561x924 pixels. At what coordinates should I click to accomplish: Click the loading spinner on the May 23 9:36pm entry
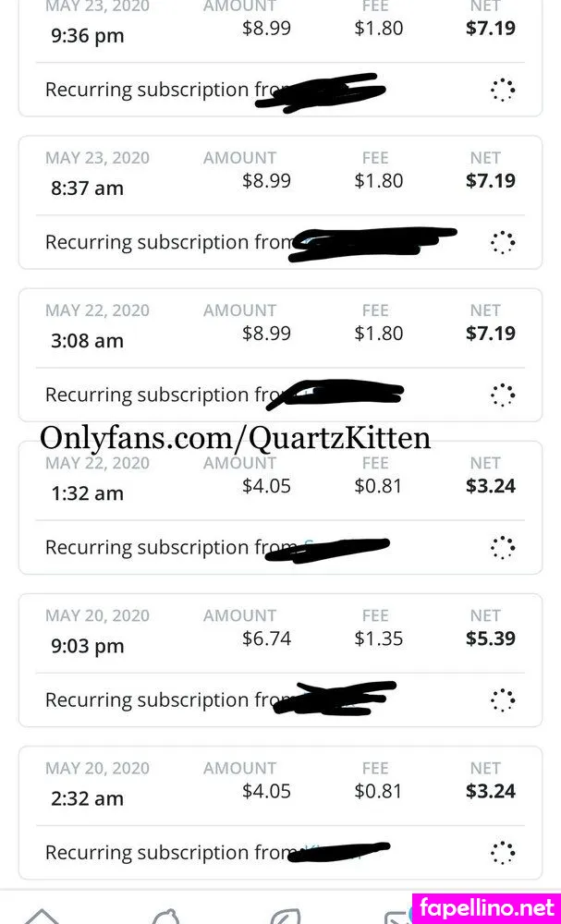click(503, 90)
